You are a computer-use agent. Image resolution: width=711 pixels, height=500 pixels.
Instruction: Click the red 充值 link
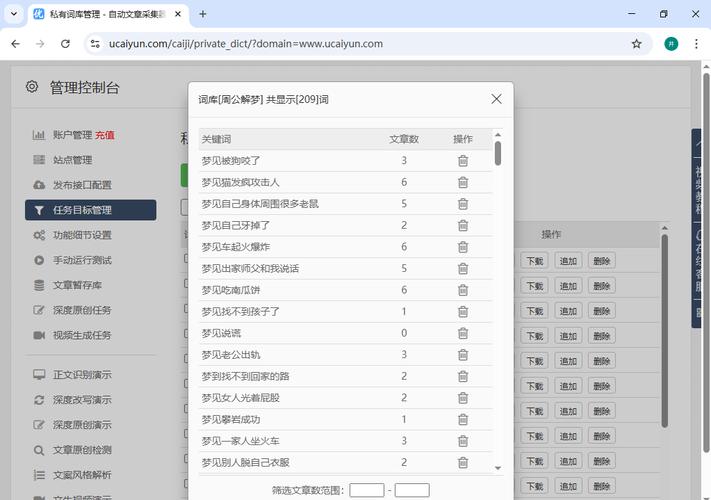[x=105, y=135]
